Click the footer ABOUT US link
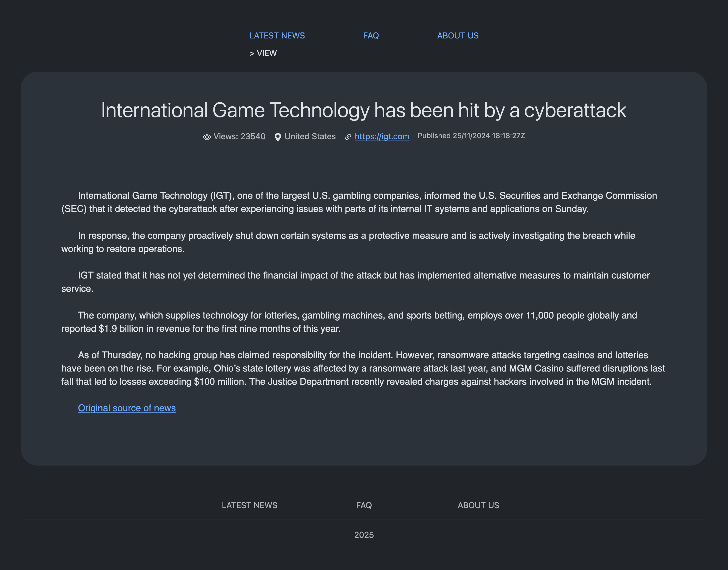The height and width of the screenshot is (570, 728). [478, 505]
